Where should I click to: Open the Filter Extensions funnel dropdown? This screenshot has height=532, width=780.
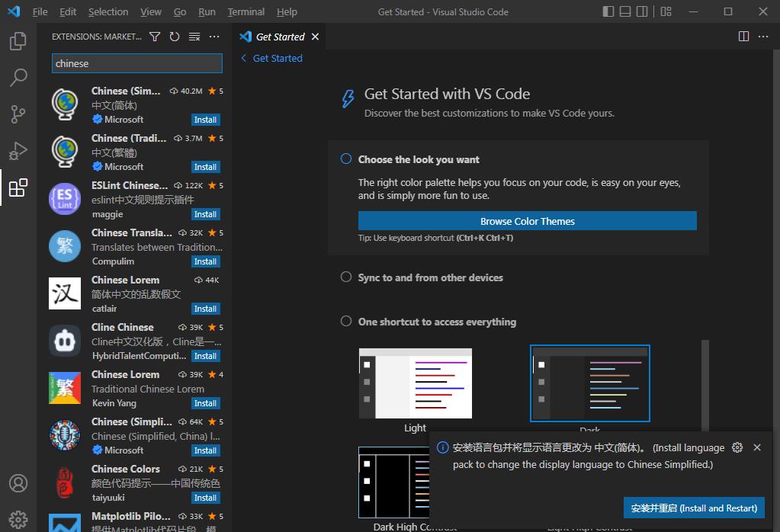[x=155, y=36]
